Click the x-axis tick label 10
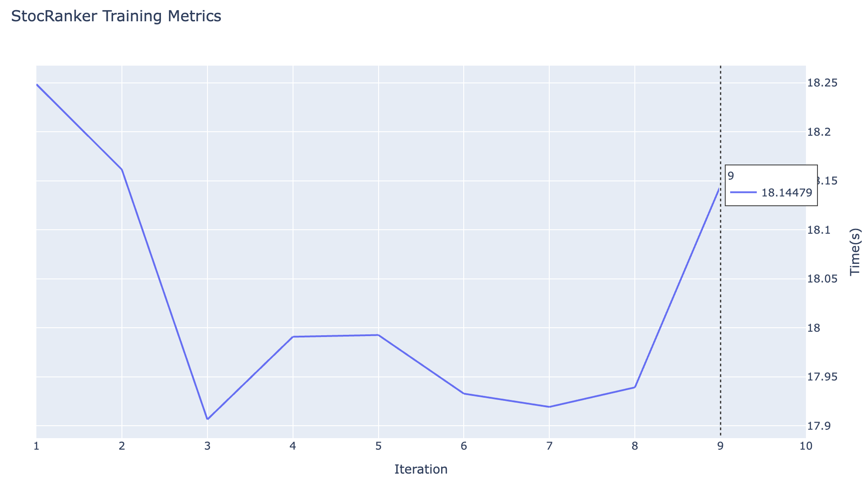Screen dimensions: 868x486 coord(805,447)
